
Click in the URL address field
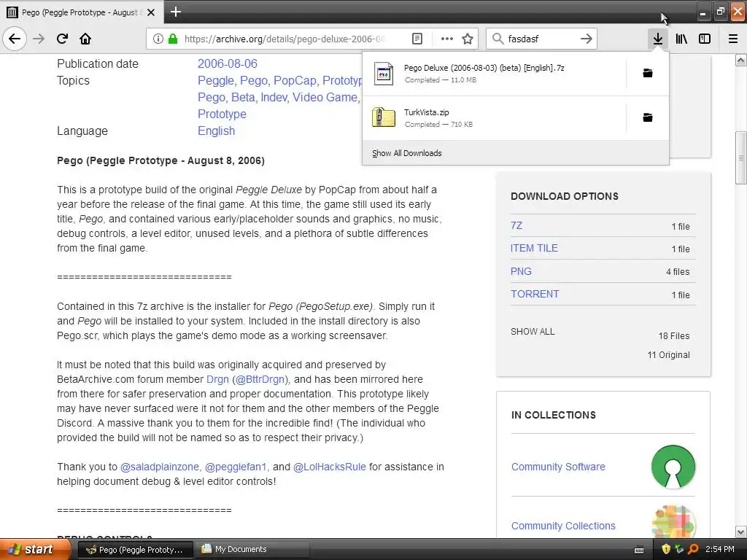click(x=285, y=39)
